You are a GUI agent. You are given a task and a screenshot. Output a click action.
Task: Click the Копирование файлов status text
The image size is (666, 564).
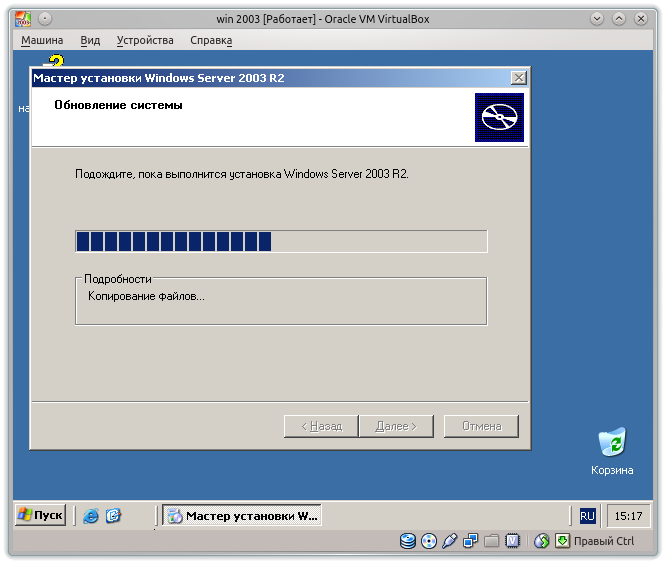(146, 296)
